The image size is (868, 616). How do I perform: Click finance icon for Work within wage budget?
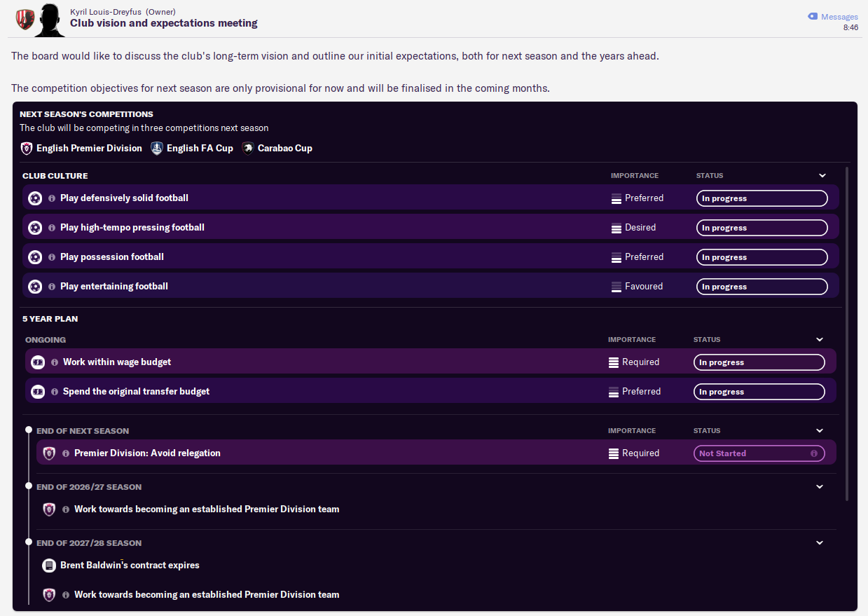tap(38, 362)
